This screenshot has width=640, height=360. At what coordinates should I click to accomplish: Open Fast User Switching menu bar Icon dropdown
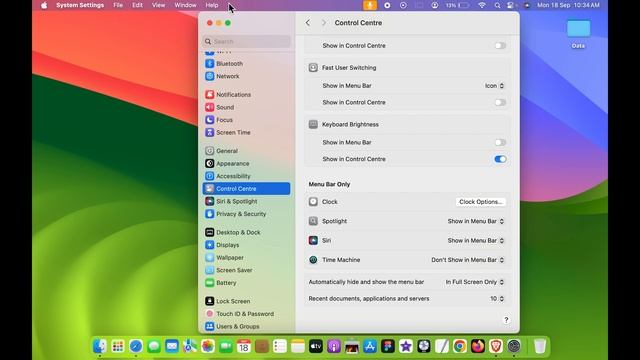495,86
